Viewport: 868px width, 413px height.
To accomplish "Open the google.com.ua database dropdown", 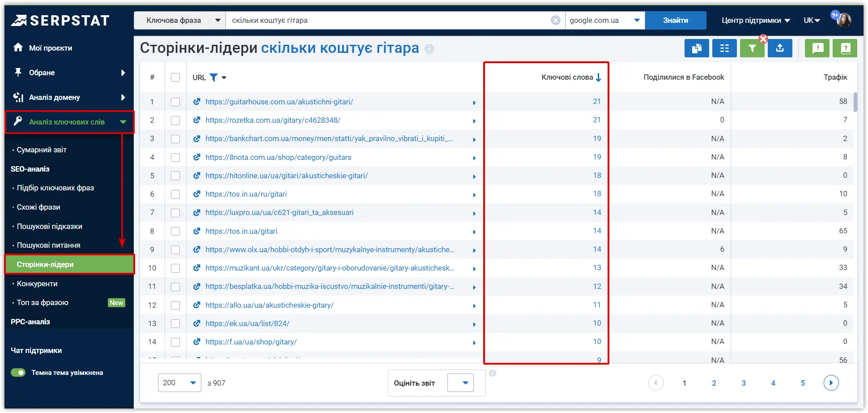I will coord(605,20).
